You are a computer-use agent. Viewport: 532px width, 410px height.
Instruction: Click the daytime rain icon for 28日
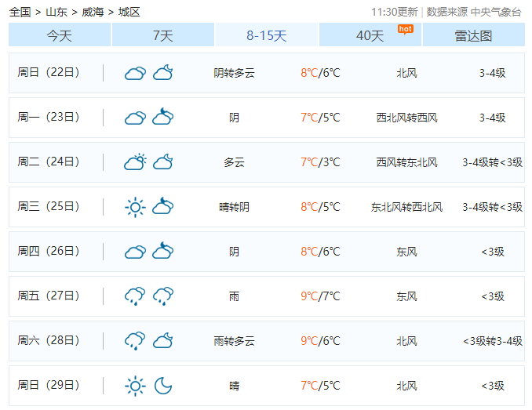point(135,341)
